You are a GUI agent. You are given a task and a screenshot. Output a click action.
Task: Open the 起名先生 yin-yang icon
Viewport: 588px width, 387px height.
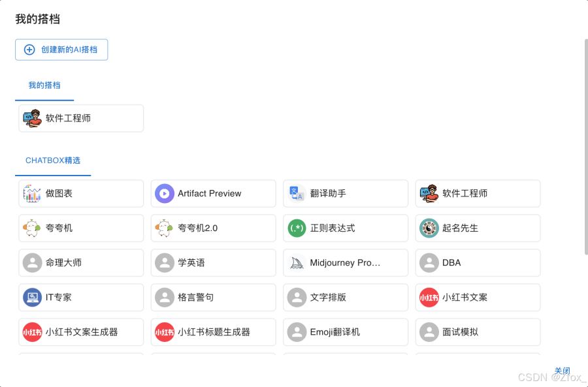tap(429, 228)
